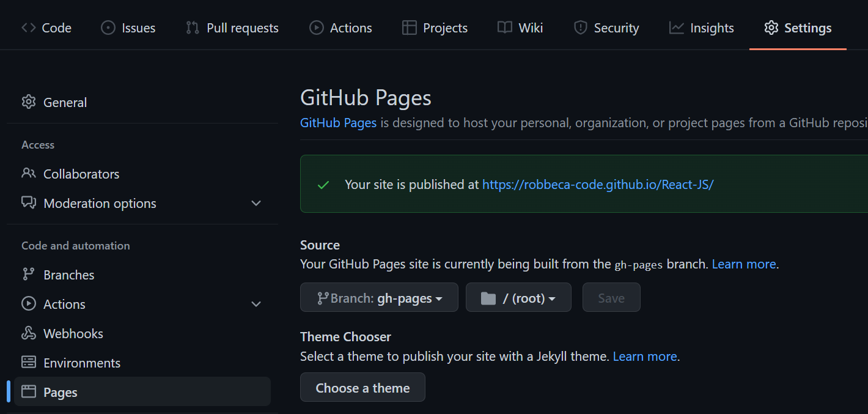Click the Branches git-branch icon in sidebar

[x=29, y=274]
